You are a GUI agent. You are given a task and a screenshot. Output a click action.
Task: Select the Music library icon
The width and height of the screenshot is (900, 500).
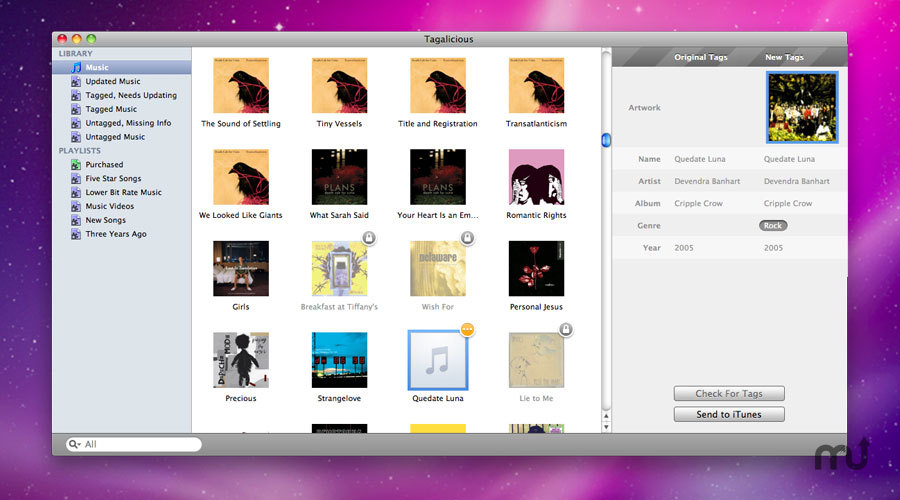click(76, 68)
